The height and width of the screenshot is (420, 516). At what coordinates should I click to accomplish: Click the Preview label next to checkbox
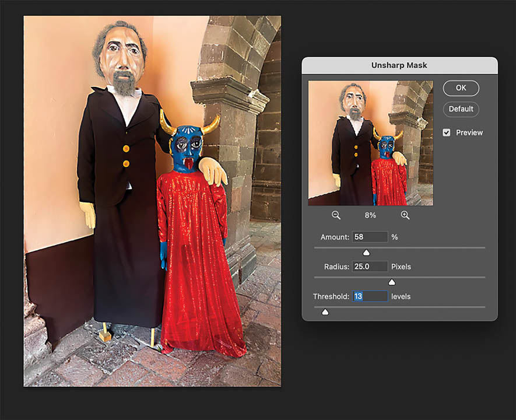point(469,132)
